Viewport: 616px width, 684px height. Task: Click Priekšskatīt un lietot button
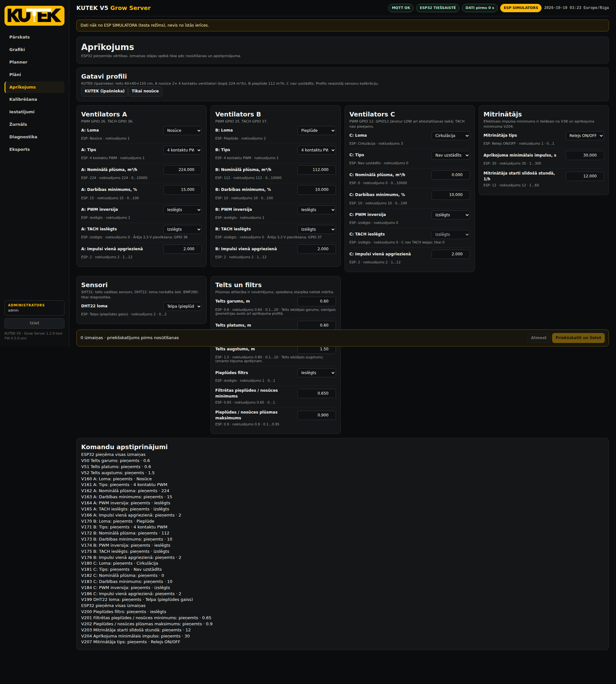click(578, 338)
